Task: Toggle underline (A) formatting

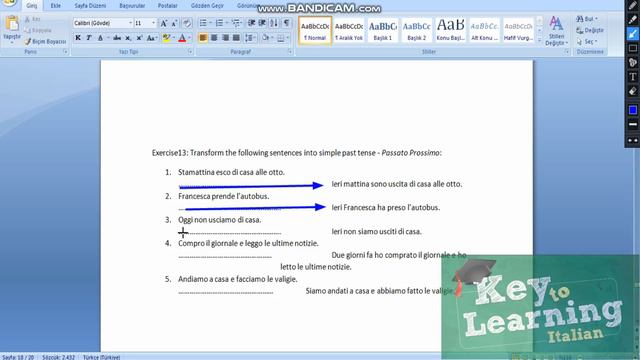Action: click(x=100, y=38)
